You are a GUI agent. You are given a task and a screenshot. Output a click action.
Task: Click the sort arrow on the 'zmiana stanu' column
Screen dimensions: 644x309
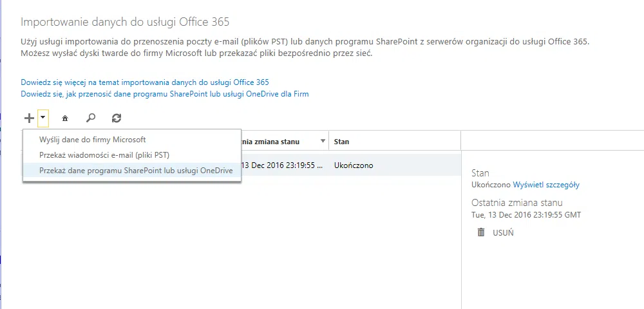pyautogui.click(x=322, y=142)
